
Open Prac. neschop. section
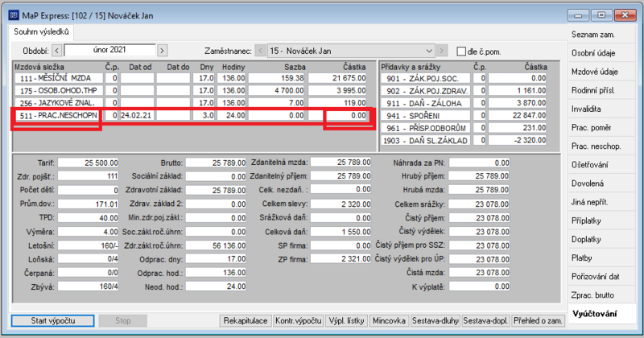601,146
